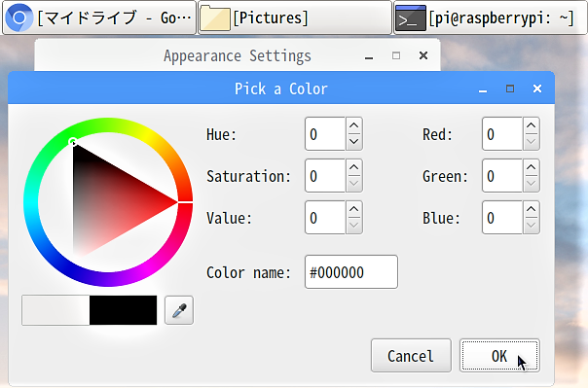Screen dimensions: 588x388
Task: Click into the Red value field
Action: tap(502, 133)
